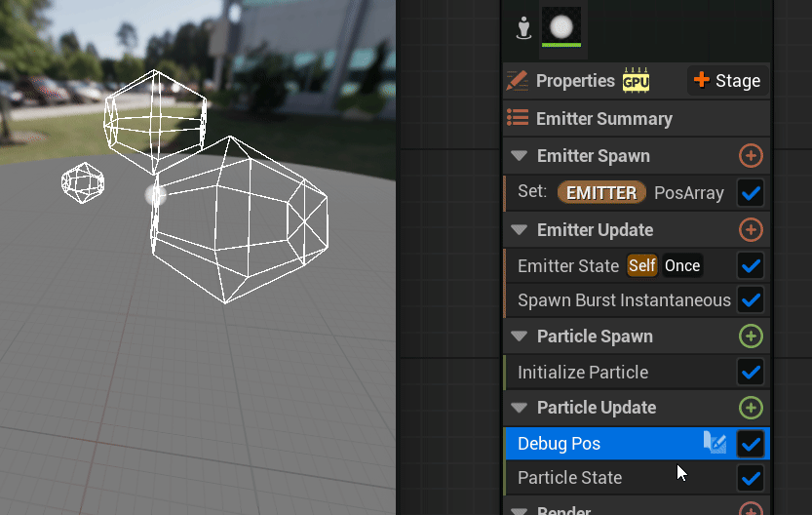
Task: Add module to Emitter Update
Action: [751, 229]
